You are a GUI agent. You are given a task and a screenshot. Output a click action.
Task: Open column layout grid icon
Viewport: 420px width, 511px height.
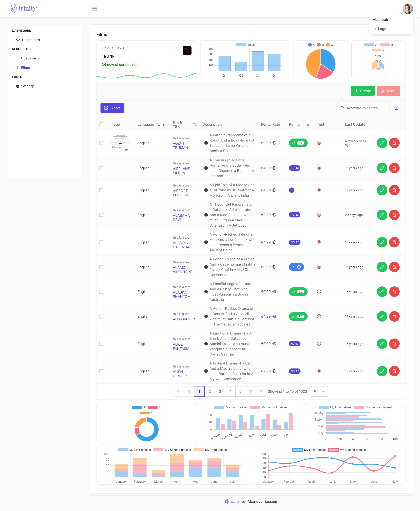click(x=396, y=108)
